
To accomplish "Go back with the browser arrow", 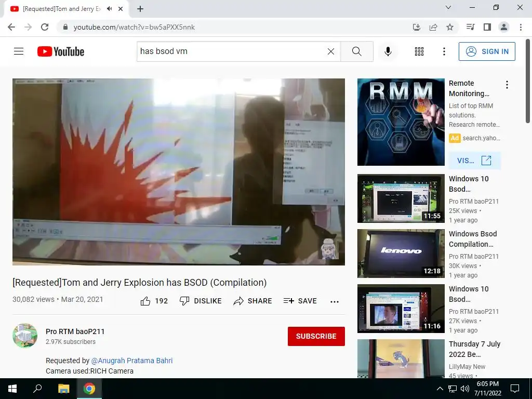I will pos(11,27).
